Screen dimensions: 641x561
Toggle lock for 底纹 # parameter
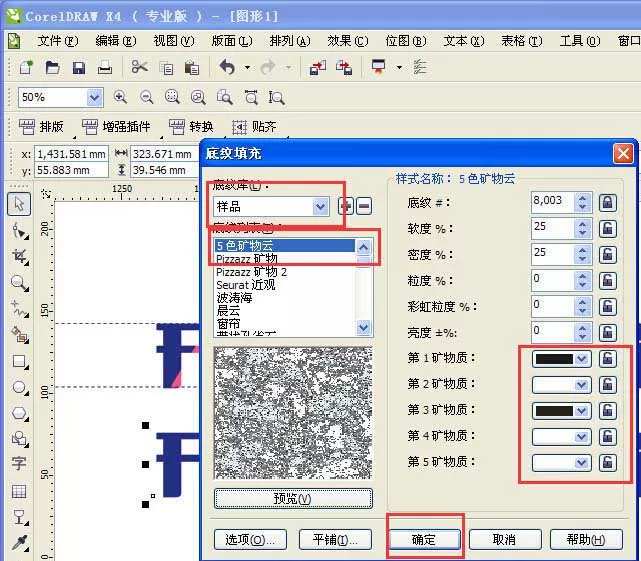pyautogui.click(x=607, y=203)
